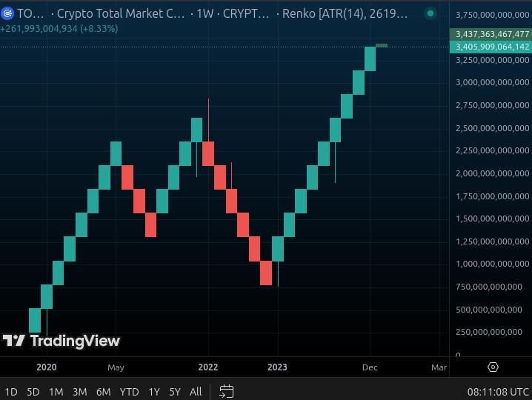
Task: Click the green market status dot
Action: (430, 13)
